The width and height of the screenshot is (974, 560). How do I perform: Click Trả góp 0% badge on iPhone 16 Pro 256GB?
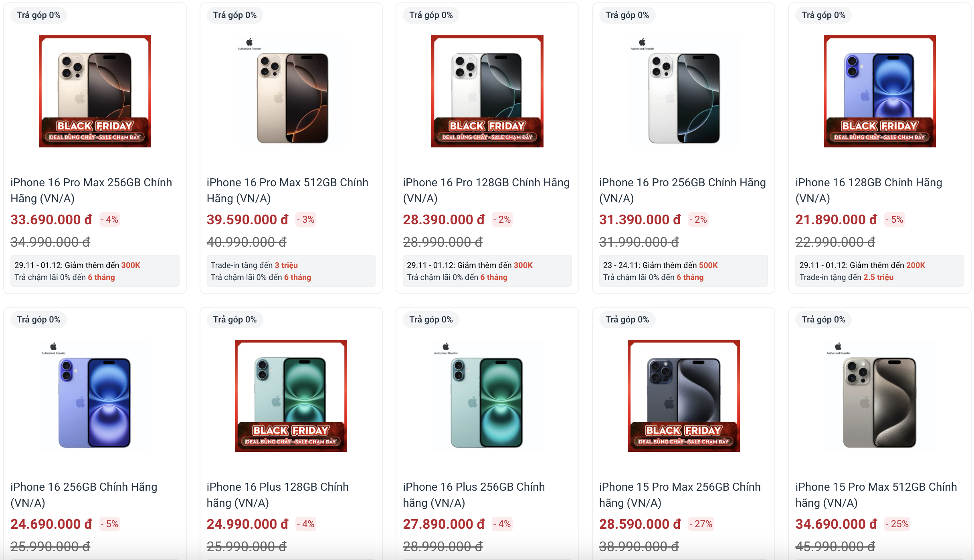point(627,15)
